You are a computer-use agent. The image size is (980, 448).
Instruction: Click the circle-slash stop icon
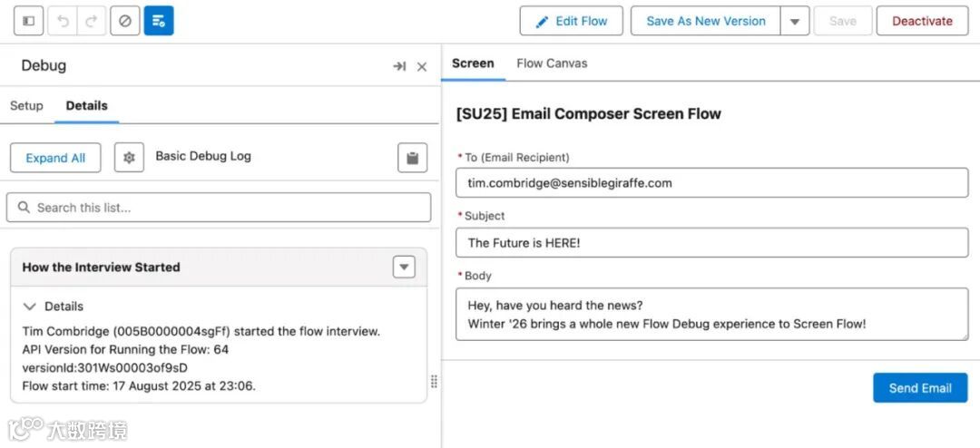[x=125, y=21]
